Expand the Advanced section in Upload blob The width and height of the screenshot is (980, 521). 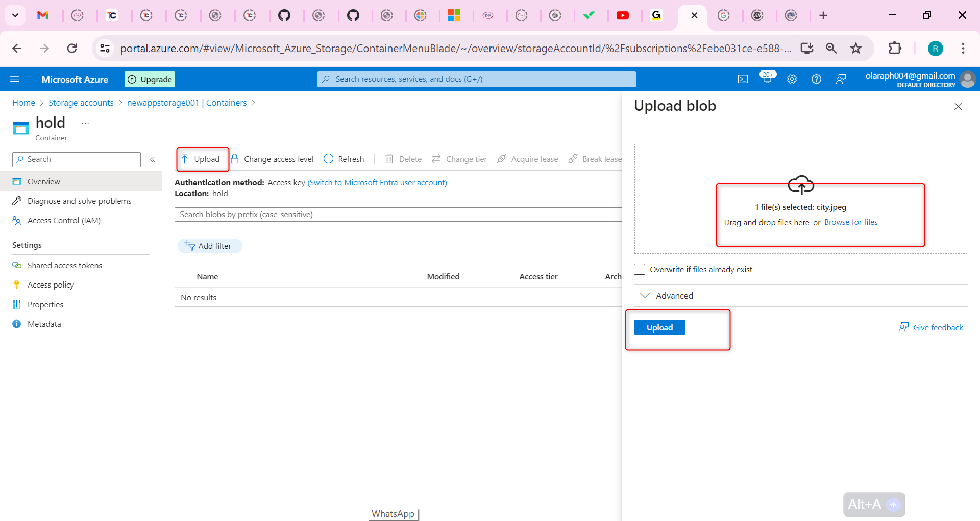coord(666,295)
